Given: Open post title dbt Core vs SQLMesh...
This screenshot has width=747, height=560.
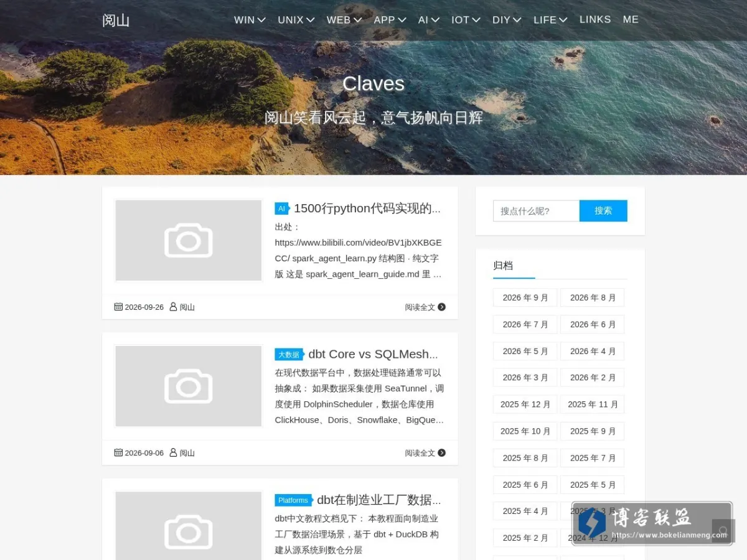Looking at the screenshot, I should (374, 354).
